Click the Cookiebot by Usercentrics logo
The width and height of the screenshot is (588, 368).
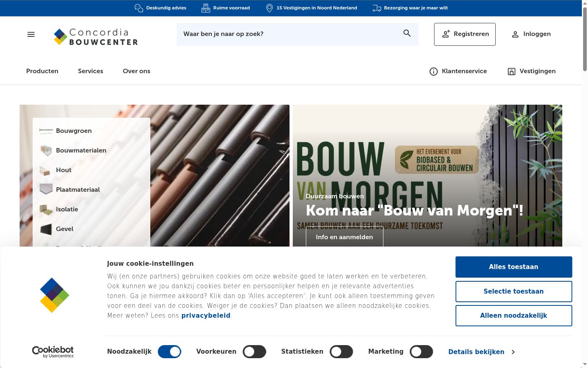click(x=53, y=352)
